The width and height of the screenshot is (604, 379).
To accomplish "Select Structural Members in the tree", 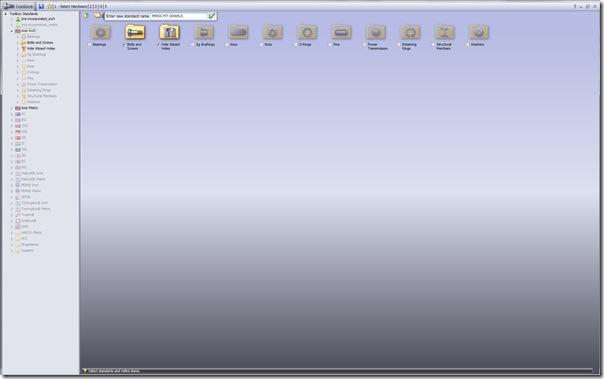I will (42, 96).
